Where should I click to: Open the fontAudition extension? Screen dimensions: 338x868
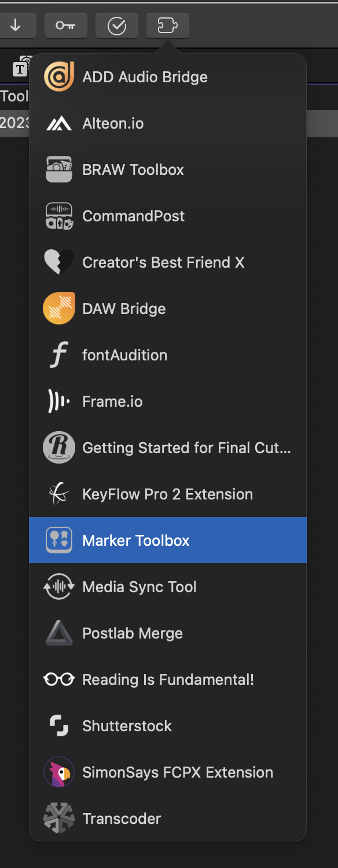(x=168, y=355)
